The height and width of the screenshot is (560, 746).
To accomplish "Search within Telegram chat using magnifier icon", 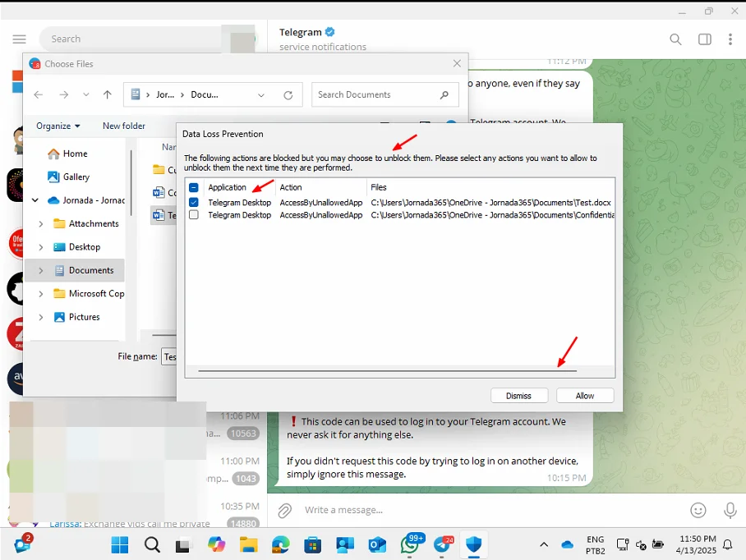I will (x=675, y=39).
